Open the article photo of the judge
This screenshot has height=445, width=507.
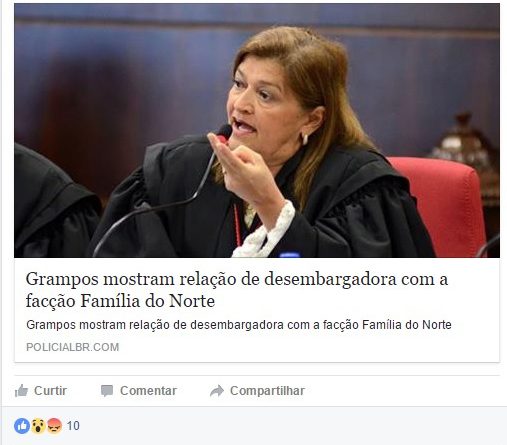click(x=257, y=130)
